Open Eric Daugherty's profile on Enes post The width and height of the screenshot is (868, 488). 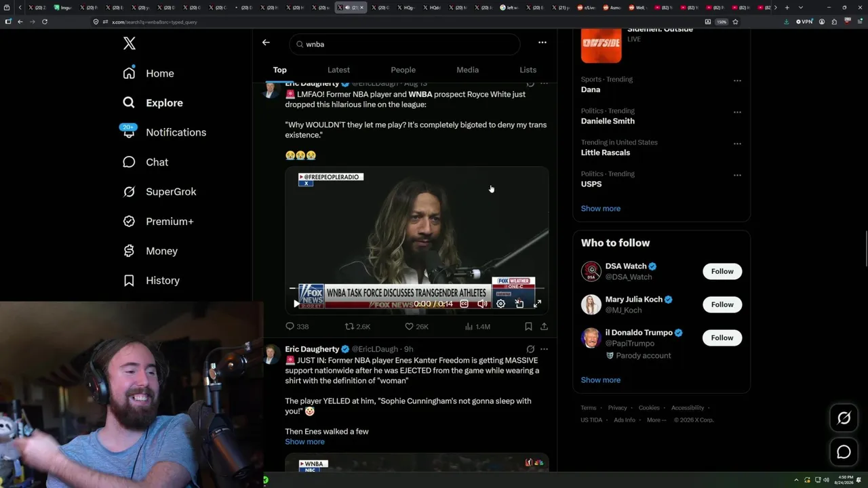(312, 349)
